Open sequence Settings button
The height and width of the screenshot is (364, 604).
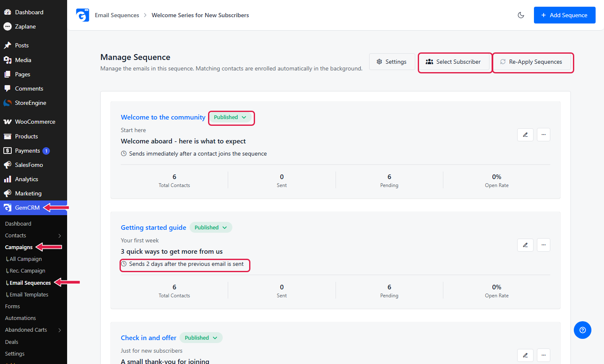(x=392, y=62)
